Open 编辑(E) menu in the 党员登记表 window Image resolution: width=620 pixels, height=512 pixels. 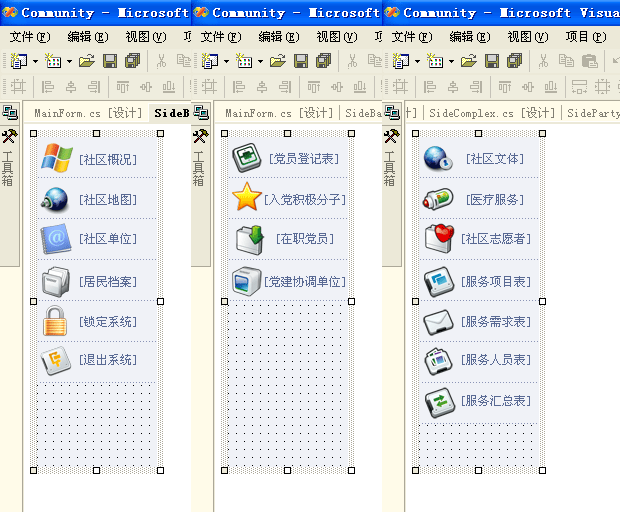click(279, 37)
